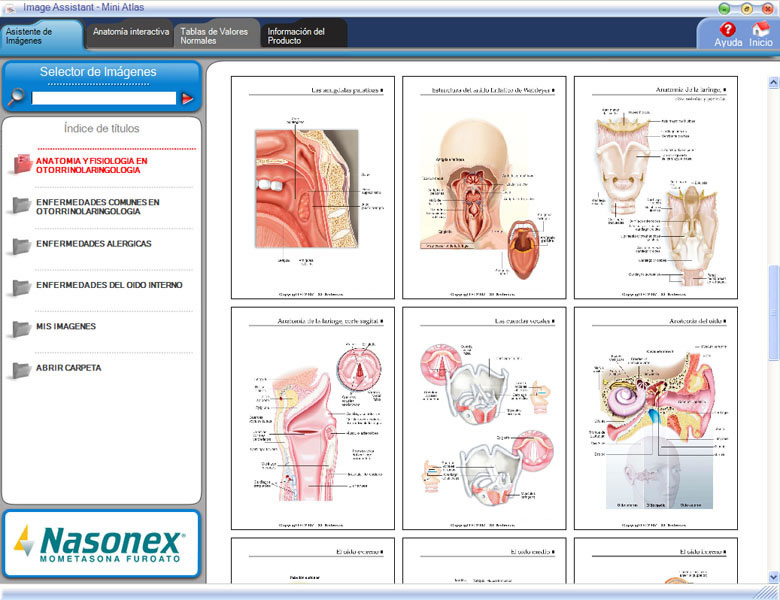Open Información del Producto tab
This screenshot has height=600, width=780.
303,34
